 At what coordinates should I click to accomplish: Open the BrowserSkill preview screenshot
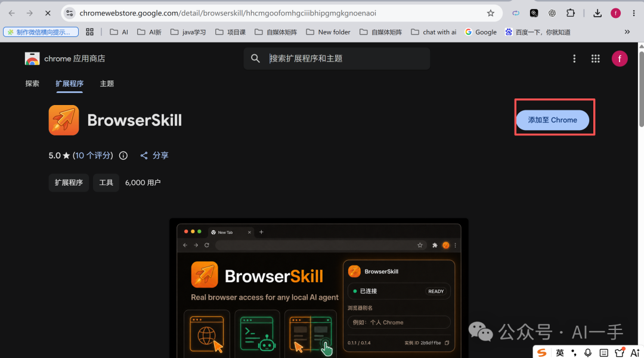coord(318,288)
